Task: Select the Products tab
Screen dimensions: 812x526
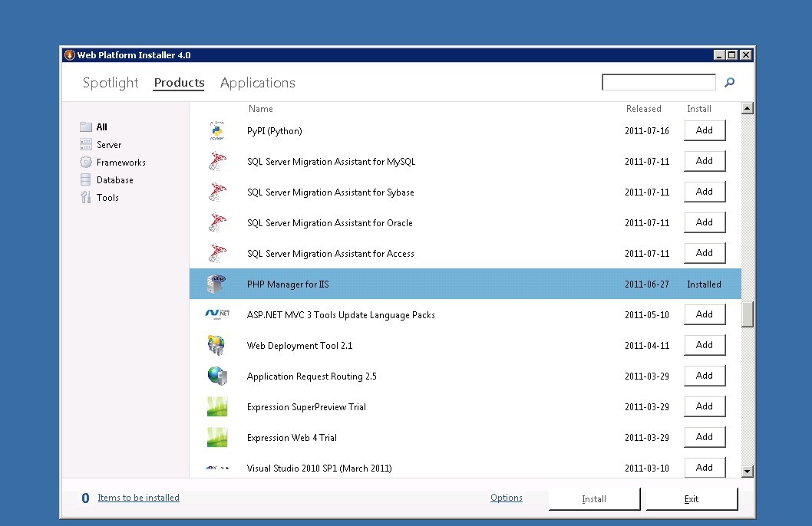Action: [179, 83]
